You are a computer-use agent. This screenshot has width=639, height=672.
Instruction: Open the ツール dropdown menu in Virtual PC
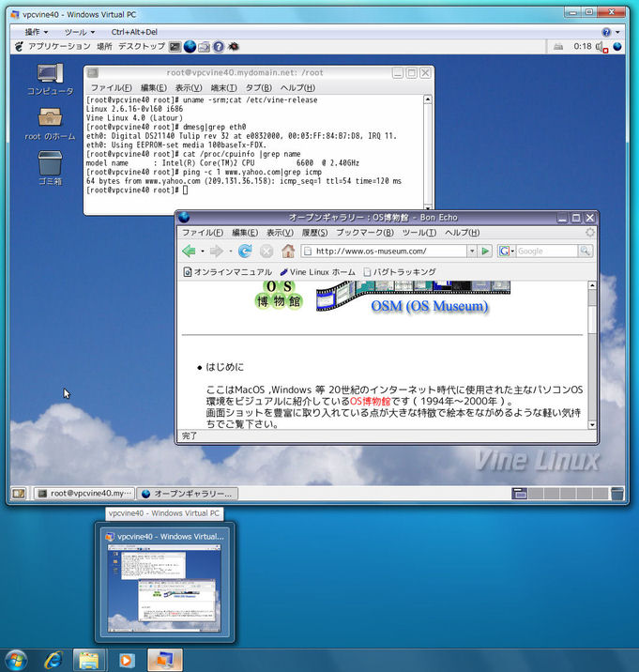[80, 32]
